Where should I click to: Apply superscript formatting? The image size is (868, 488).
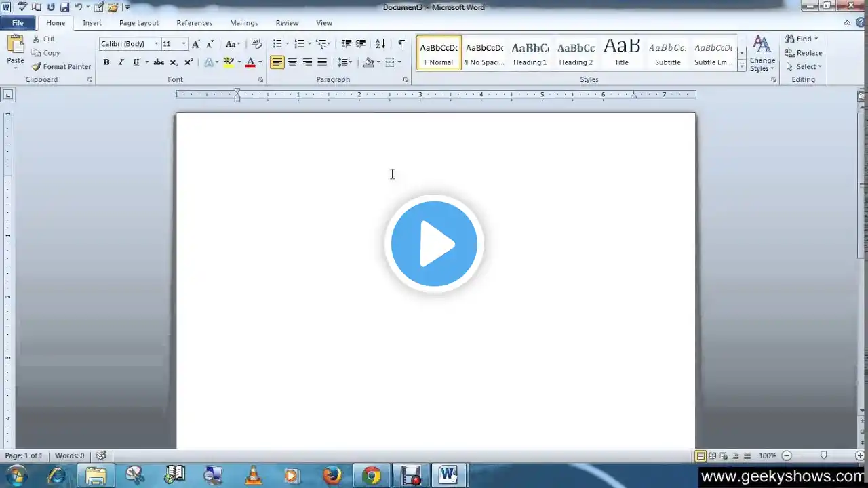click(189, 62)
